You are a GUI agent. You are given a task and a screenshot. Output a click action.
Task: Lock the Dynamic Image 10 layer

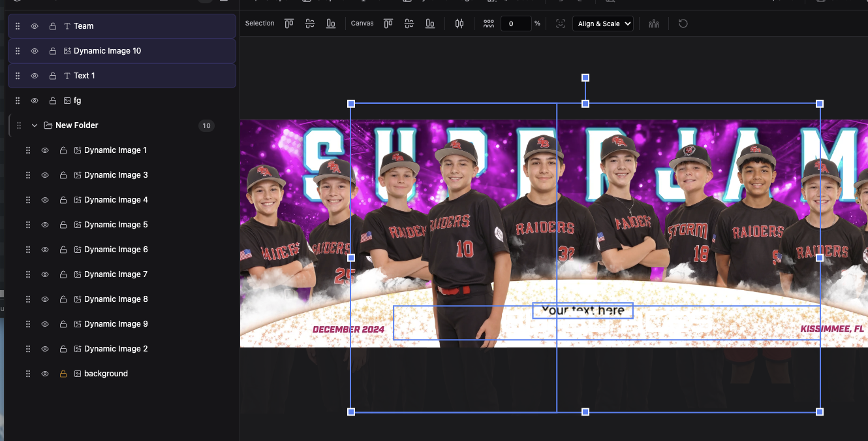click(x=53, y=51)
